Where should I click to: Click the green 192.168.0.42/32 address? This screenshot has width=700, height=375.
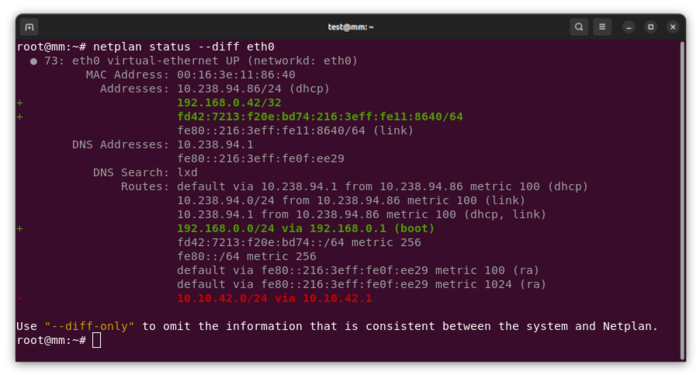(x=229, y=103)
